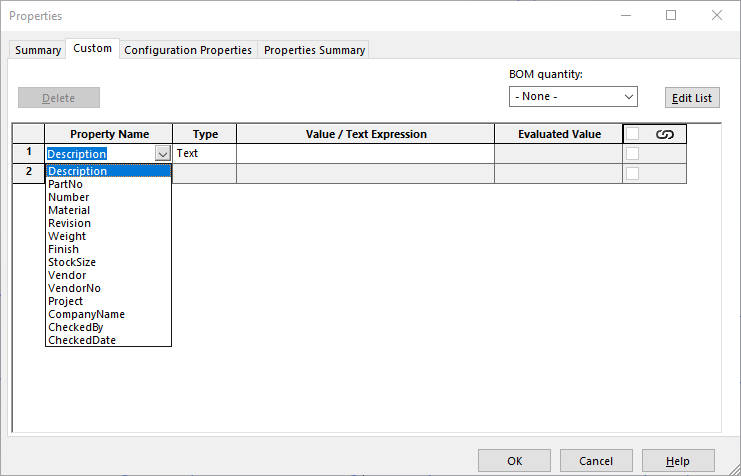741x476 pixels.
Task: Click the Cancel button
Action: click(596, 461)
